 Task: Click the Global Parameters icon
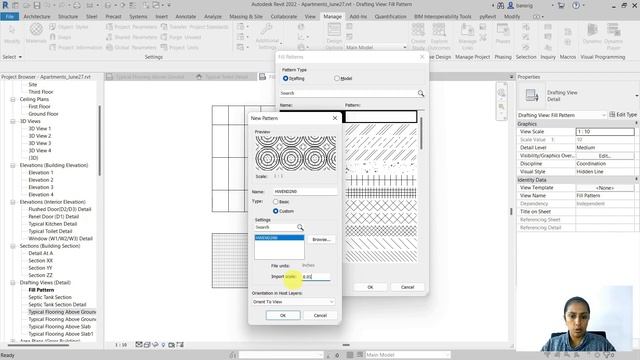click(109, 47)
